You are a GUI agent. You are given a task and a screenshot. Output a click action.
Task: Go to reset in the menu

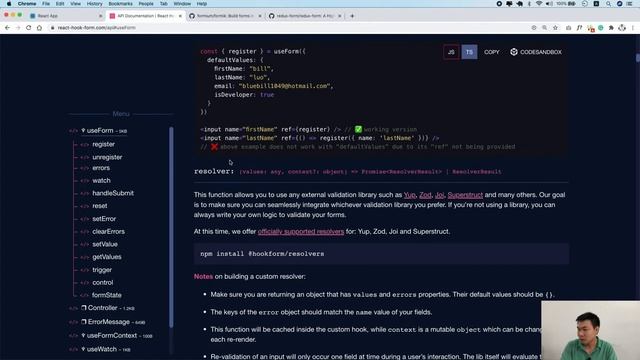(100, 206)
